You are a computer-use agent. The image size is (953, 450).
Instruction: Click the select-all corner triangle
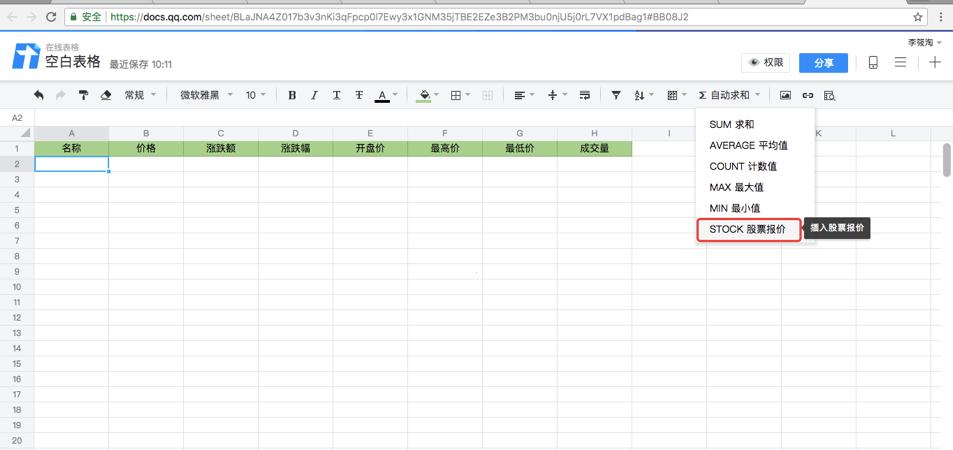point(26,133)
